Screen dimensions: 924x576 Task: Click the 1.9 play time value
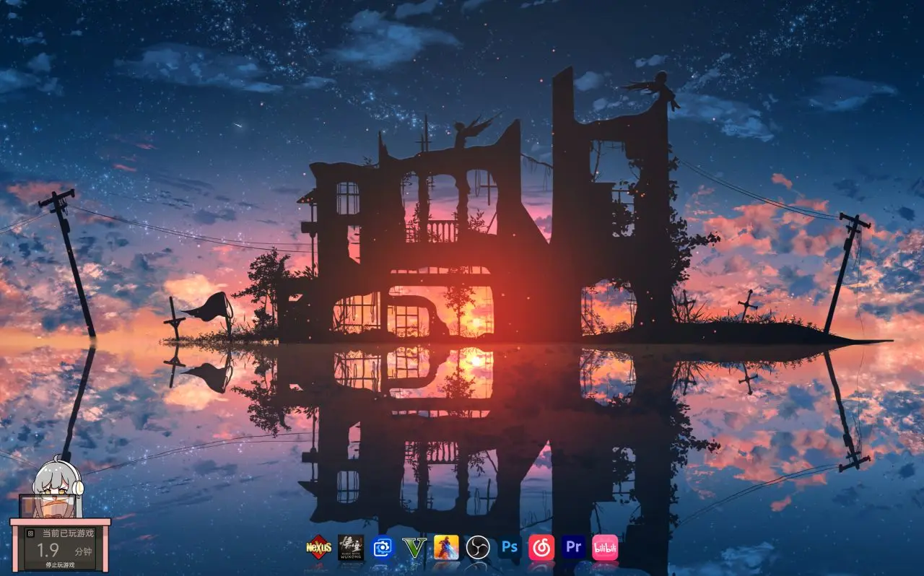point(48,550)
